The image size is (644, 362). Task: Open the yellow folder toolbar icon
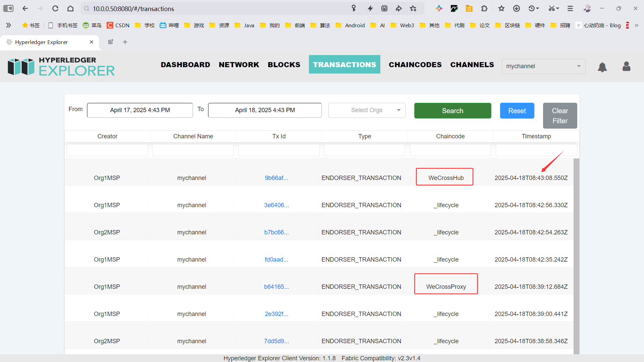(x=469, y=8)
